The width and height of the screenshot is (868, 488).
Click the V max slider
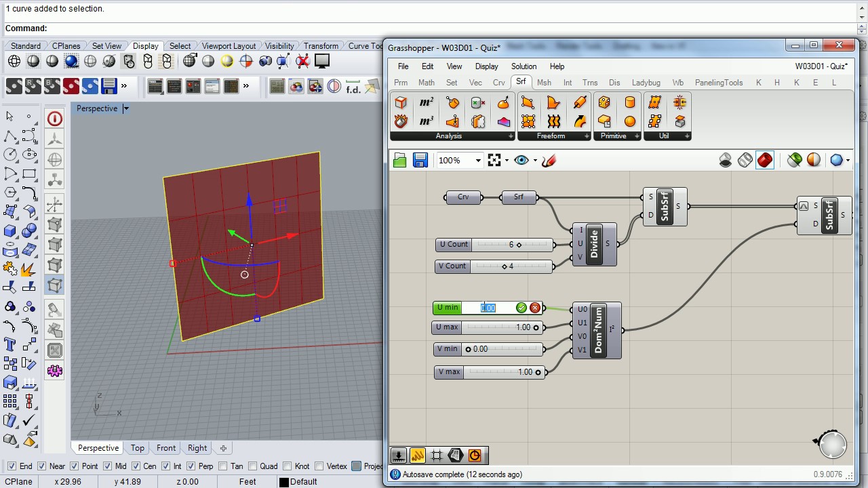point(490,372)
